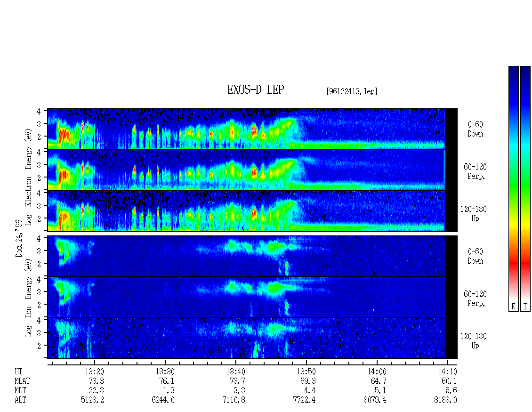Click the ALT value 7110.8
The width and height of the screenshot is (532, 412).
(234, 400)
